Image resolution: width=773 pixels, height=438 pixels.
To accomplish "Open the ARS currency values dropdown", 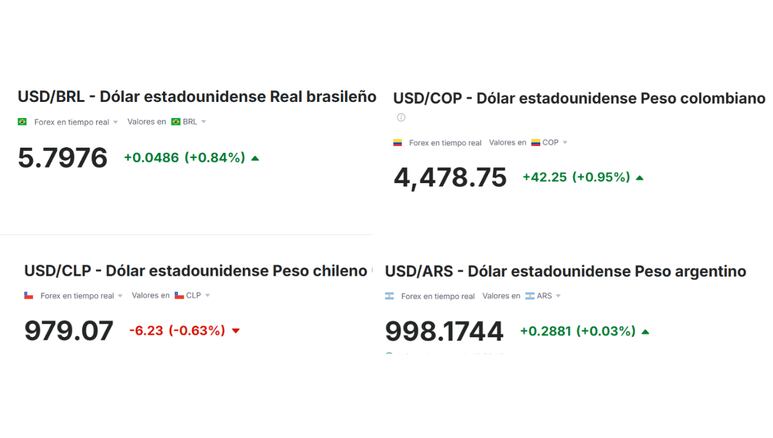I will click(543, 295).
